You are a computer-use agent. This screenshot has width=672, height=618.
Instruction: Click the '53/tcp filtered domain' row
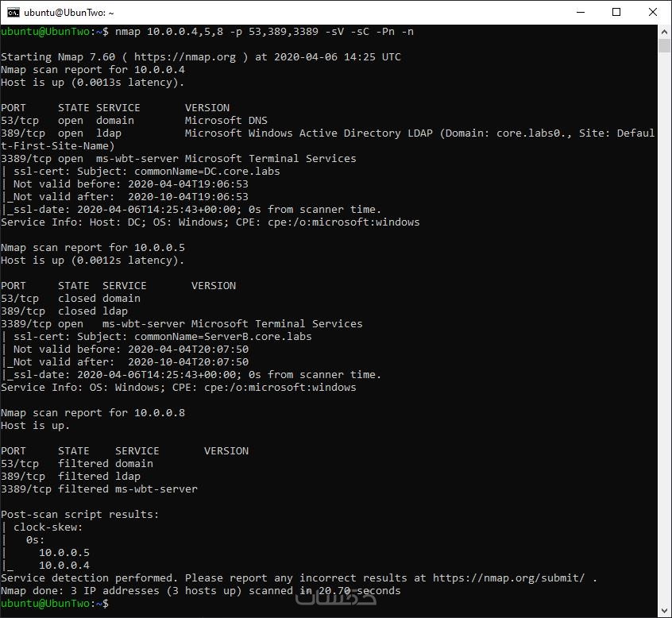click(77, 464)
